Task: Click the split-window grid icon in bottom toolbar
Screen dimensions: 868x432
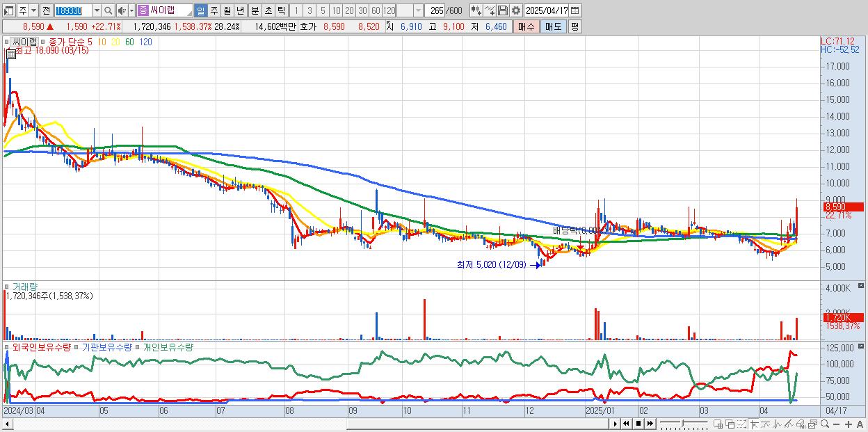Action: click(x=718, y=424)
